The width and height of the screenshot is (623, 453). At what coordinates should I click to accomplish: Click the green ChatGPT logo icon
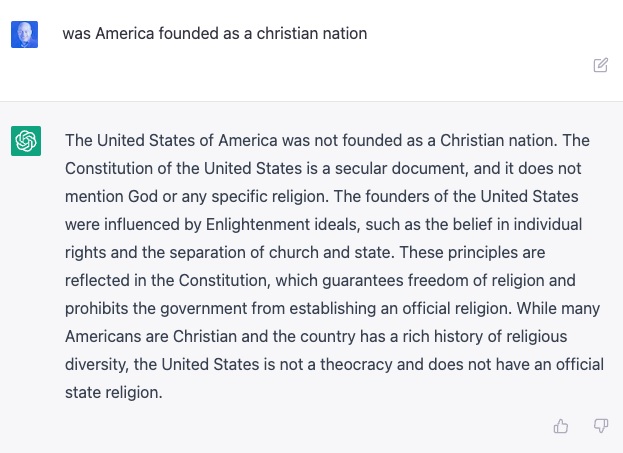(26, 141)
